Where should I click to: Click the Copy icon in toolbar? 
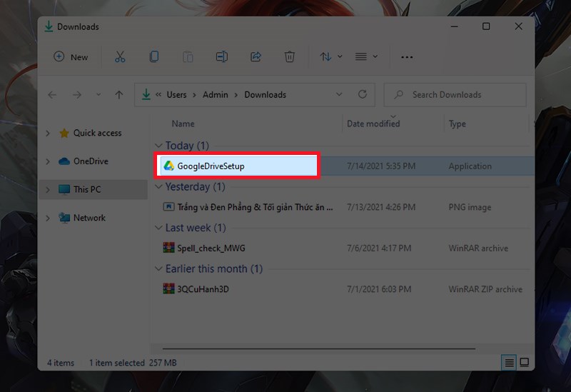[154, 57]
